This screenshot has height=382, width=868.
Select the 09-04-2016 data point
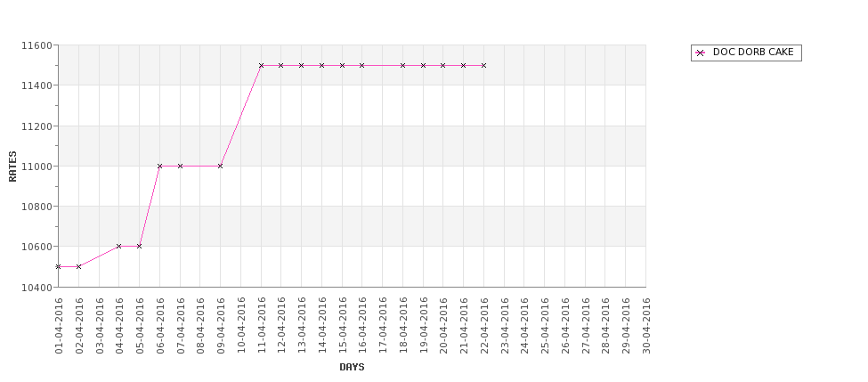(x=220, y=167)
